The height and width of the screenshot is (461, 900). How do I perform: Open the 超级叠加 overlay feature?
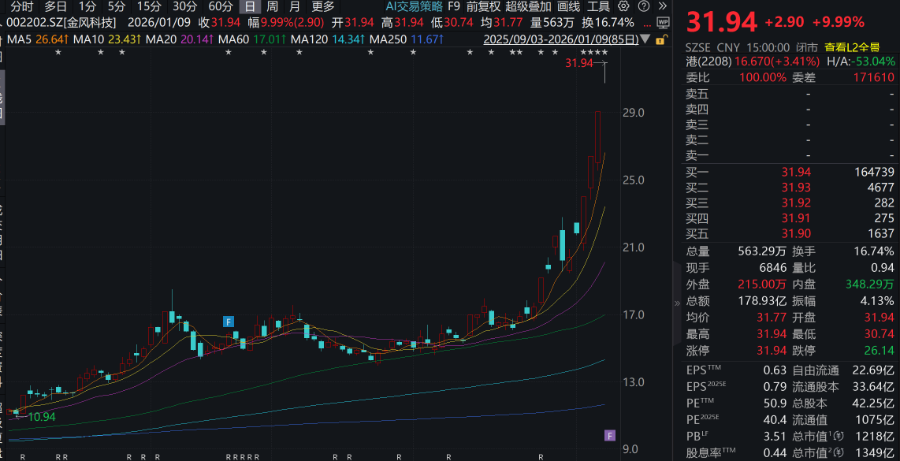(x=526, y=6)
